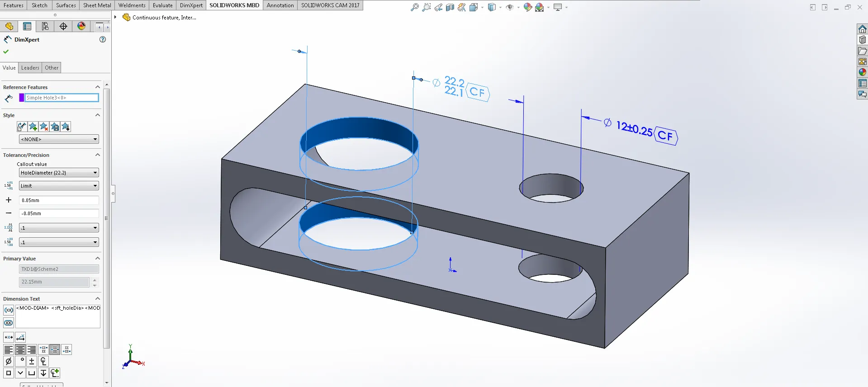Open the Evaluate ribbon tab
The image size is (868, 387).
(162, 5)
